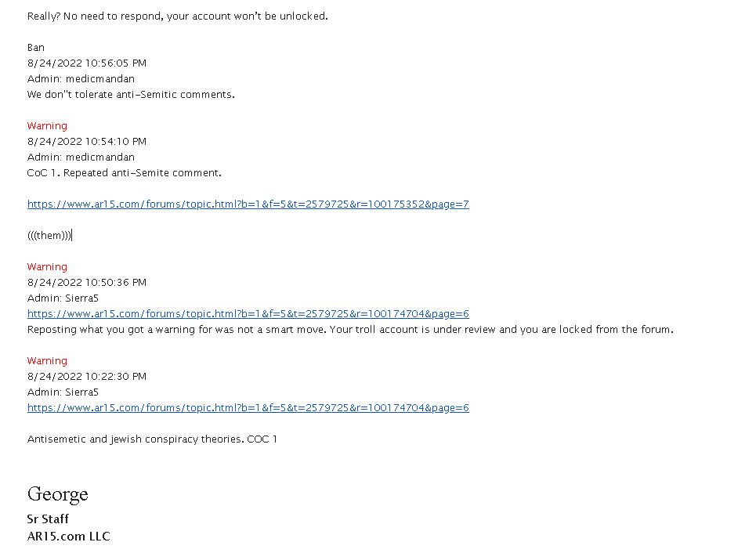756x553 pixels.
Task: Open the forum link ending in page=7
Action: pyautogui.click(x=248, y=204)
